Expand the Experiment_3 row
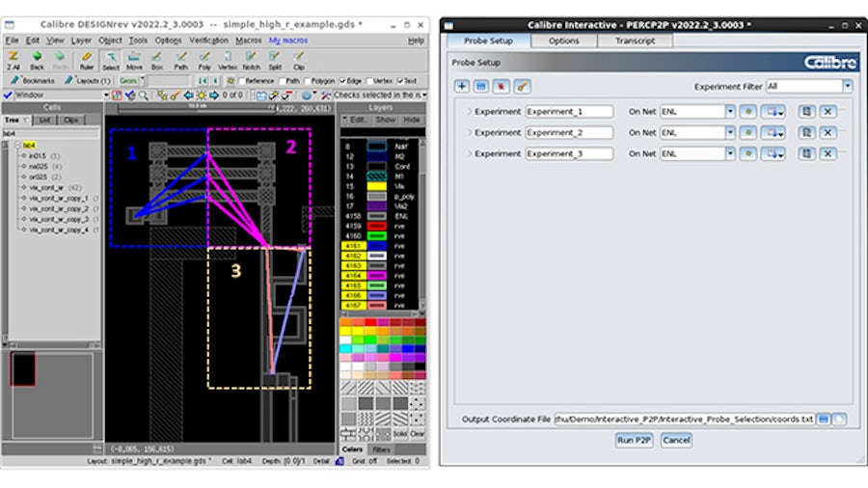The width and height of the screenshot is (868, 488). coord(469,153)
